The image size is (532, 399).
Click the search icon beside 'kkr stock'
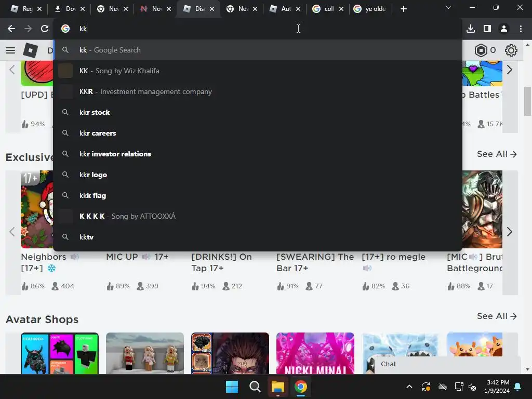point(65,112)
